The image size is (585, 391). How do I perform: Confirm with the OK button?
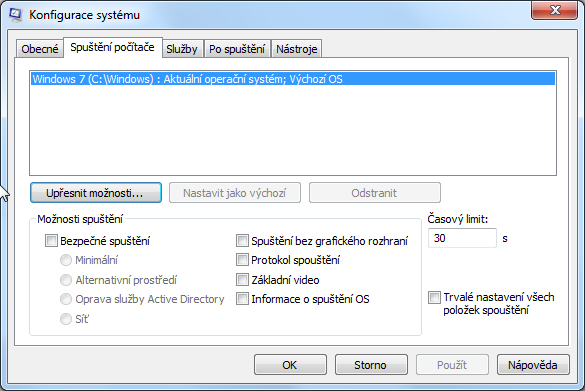[290, 365]
